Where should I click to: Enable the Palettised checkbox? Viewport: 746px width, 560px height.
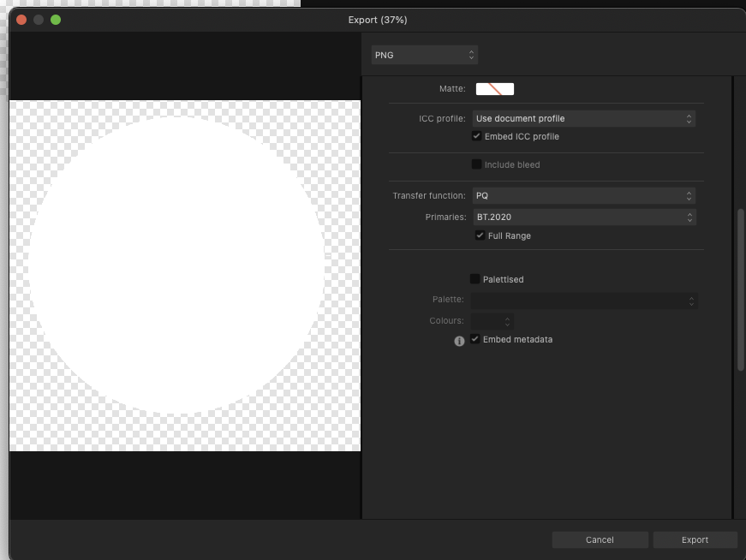click(474, 279)
